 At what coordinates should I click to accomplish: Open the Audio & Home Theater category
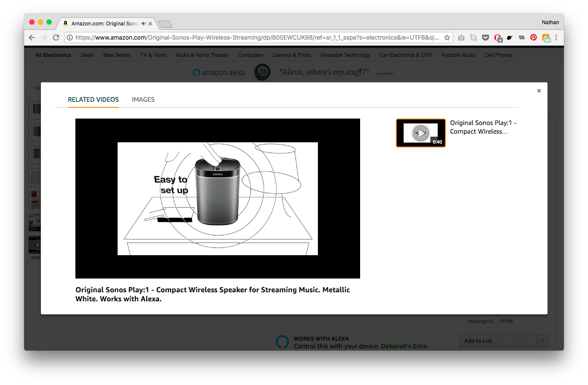[x=202, y=55]
